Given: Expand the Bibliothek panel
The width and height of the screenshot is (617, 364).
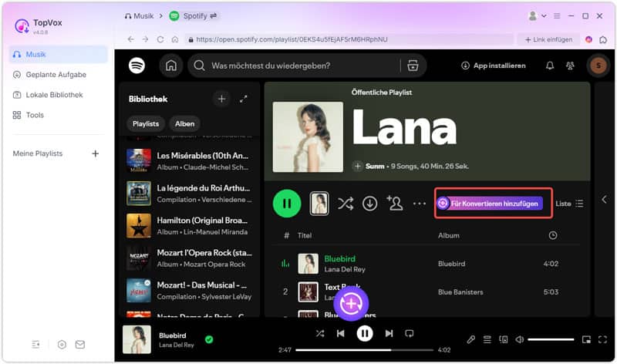Looking at the screenshot, I should (243, 99).
